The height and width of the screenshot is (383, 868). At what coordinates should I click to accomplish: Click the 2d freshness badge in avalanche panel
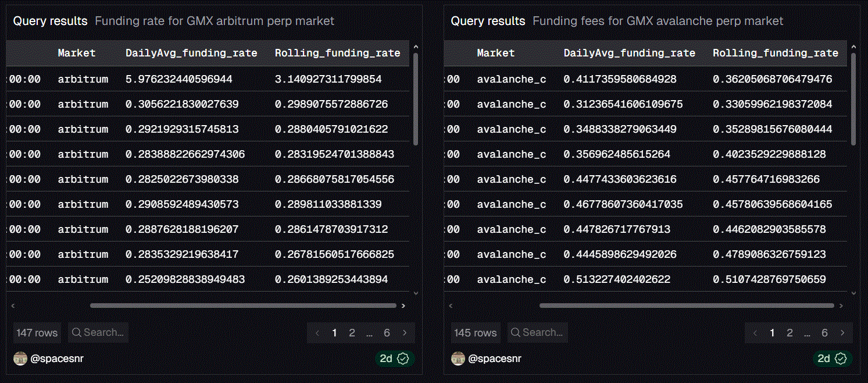point(833,359)
